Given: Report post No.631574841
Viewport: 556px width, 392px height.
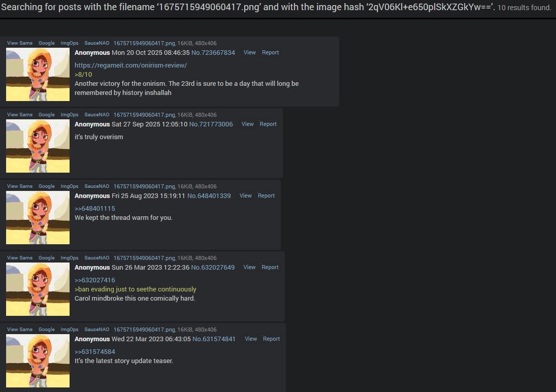Looking at the screenshot, I should coord(271,339).
